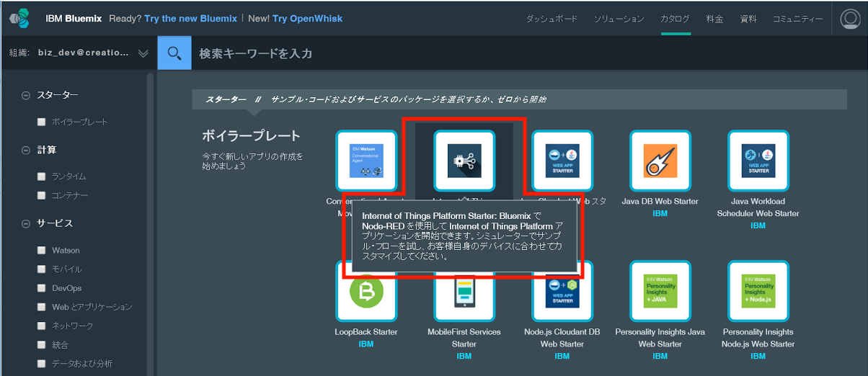Click the Try the new Bluemix link
The image size is (868, 376).
pos(191,19)
